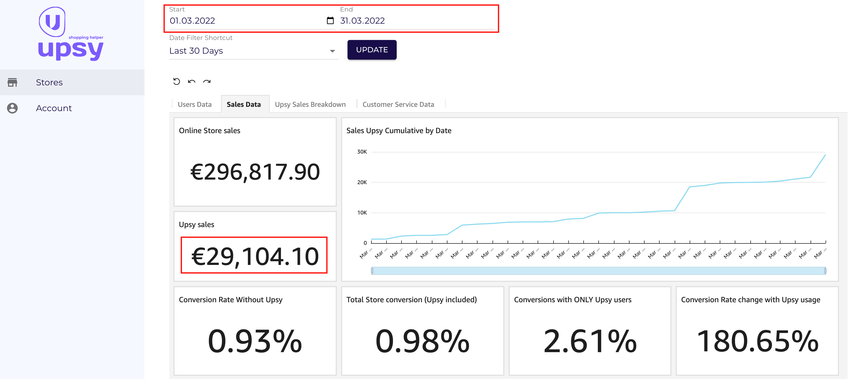Go to the Customer Service Data tab
Screen dimensions: 868x379
pos(398,104)
